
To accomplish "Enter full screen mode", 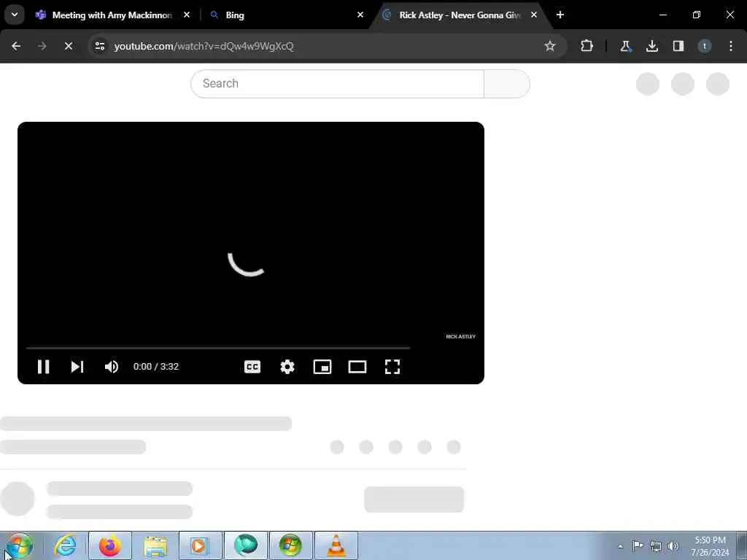I will (392, 367).
